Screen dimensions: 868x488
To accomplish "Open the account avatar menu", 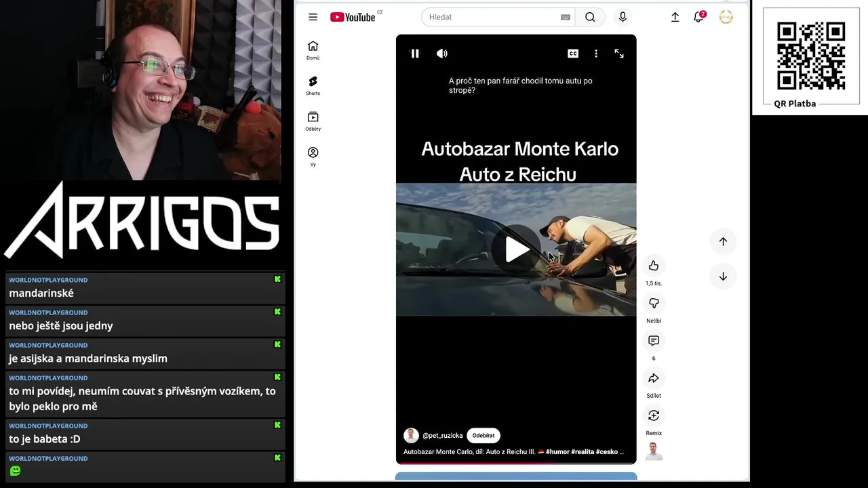I will pos(726,17).
